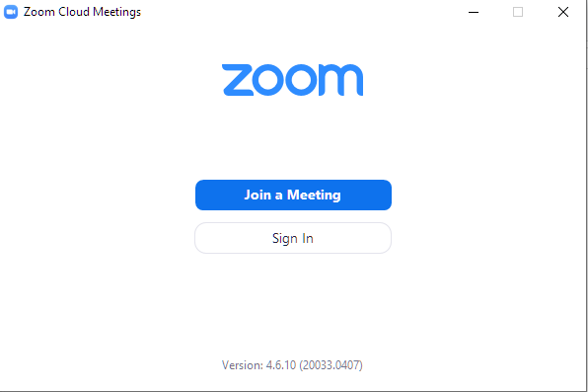Screen dimensions: 588x392
Task: Click the Zoom camera icon in title bar
Action: tap(11, 12)
